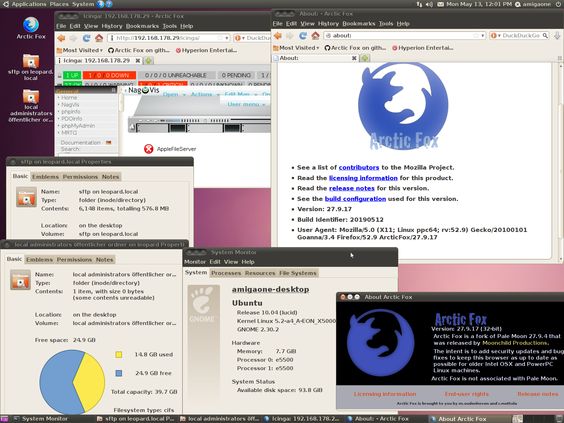Open the phpMyAdmin sidebar link in Icinga
This screenshot has width=564, height=423.
[x=78, y=126]
